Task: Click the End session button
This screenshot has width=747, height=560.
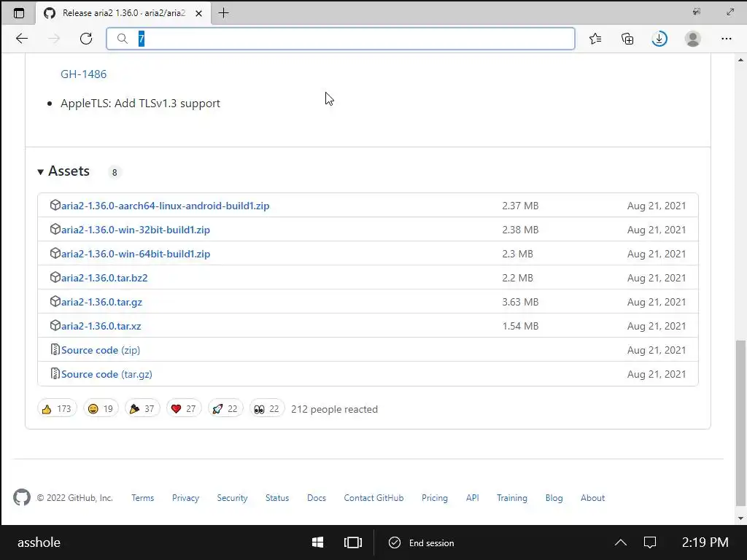Action: [421, 542]
